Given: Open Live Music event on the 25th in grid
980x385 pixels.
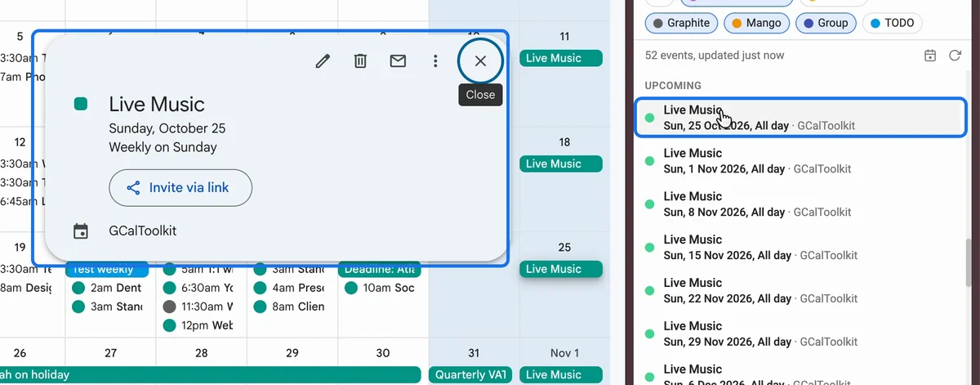Looking at the screenshot, I should pyautogui.click(x=561, y=269).
